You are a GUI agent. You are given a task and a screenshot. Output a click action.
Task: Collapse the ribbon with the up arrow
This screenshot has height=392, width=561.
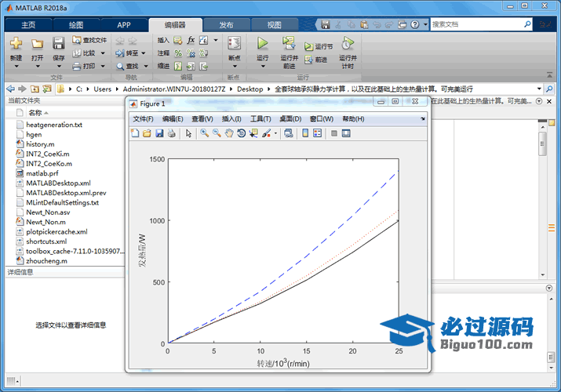(549, 74)
